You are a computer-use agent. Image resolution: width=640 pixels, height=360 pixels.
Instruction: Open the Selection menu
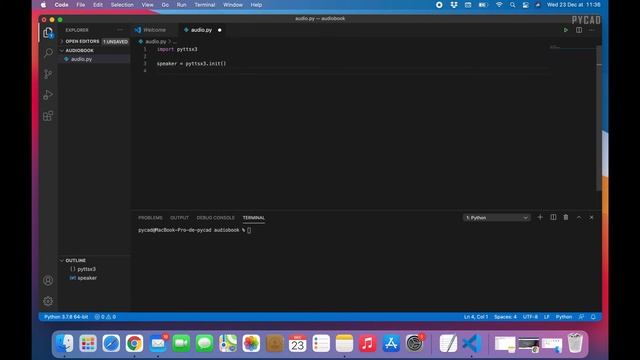pyautogui.click(x=122, y=5)
